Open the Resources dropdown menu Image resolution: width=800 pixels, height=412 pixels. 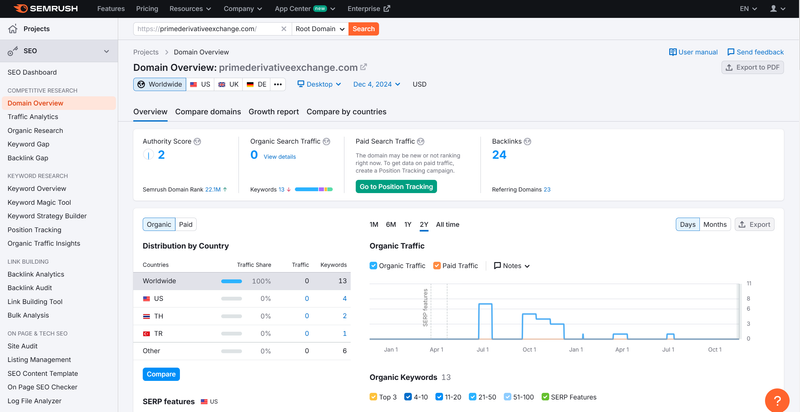point(190,9)
